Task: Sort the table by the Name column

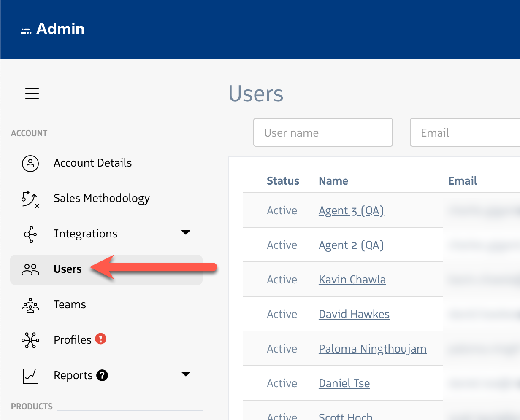Action: (333, 180)
